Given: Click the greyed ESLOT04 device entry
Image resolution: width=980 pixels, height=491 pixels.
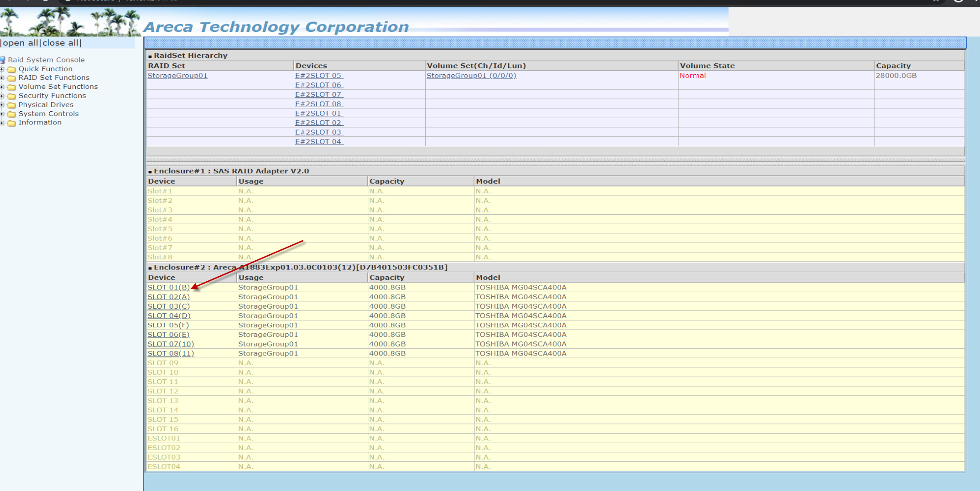Looking at the screenshot, I should pos(164,467).
